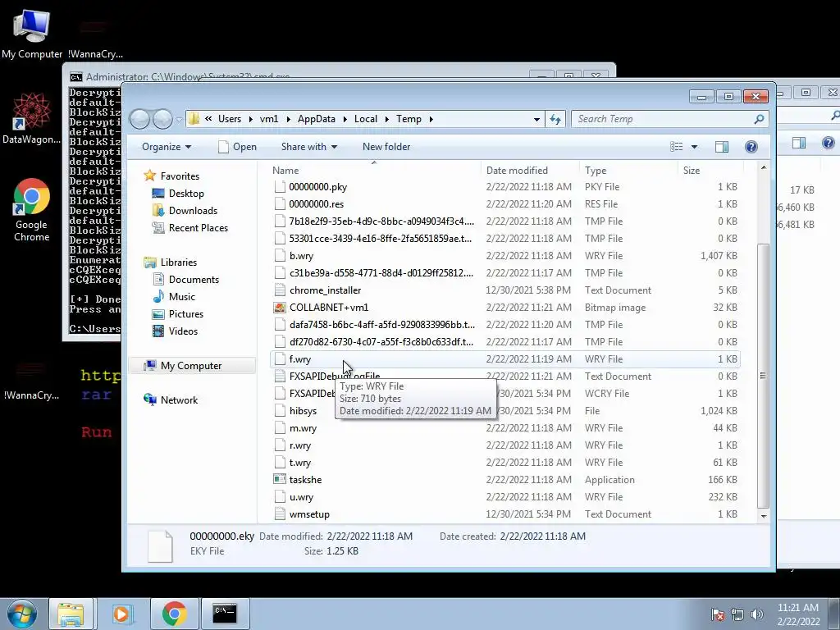Open Windows Media Player from taskbar

click(x=121, y=614)
